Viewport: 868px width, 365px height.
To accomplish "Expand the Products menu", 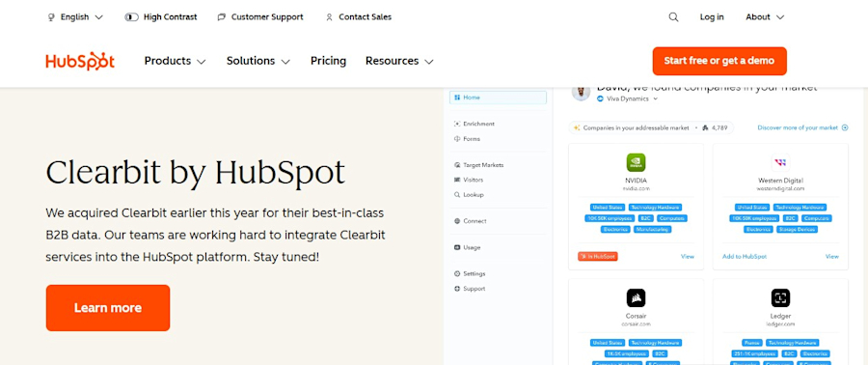I will (175, 61).
